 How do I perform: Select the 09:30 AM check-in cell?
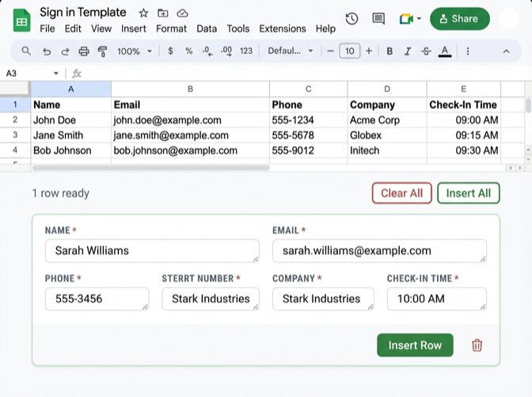463,151
